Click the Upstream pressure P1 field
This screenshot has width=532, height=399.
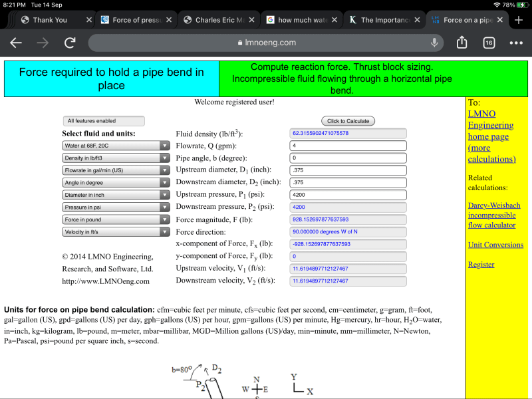[x=348, y=195]
